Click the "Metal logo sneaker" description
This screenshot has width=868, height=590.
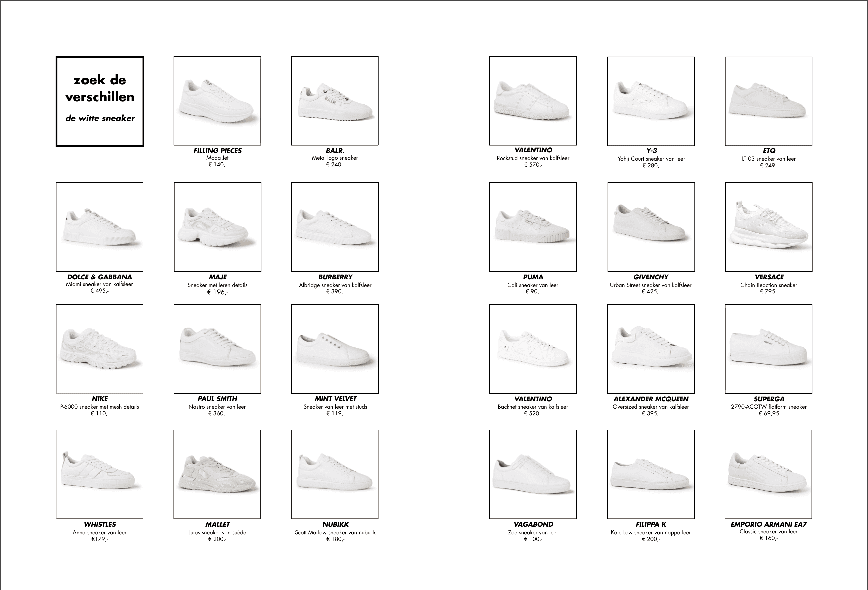335,158
